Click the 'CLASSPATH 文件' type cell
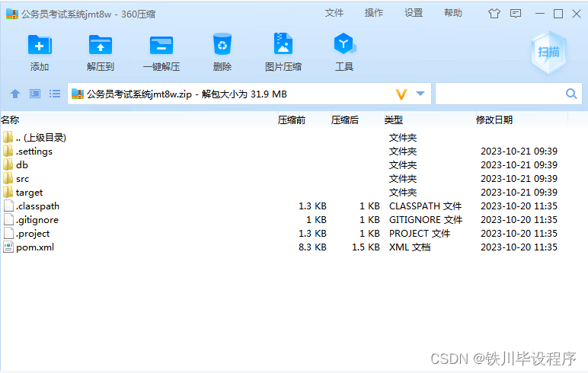The height and width of the screenshot is (373, 588). coord(425,206)
